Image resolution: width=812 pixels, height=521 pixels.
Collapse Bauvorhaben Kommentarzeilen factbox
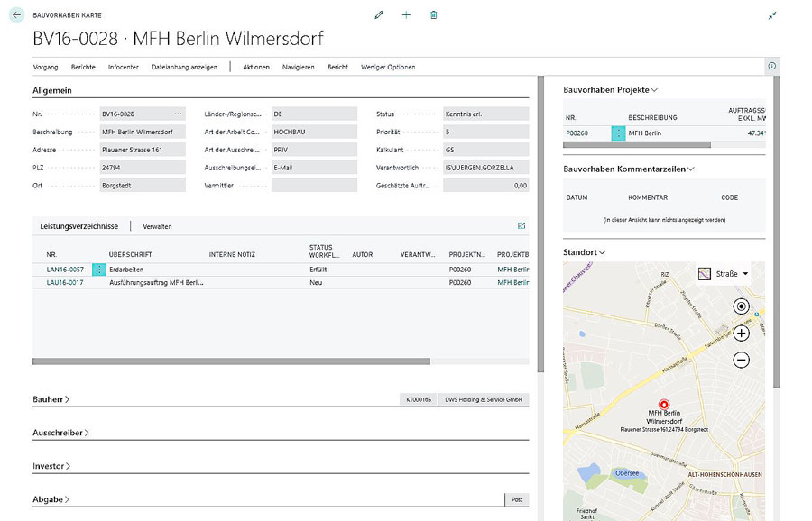click(x=629, y=169)
